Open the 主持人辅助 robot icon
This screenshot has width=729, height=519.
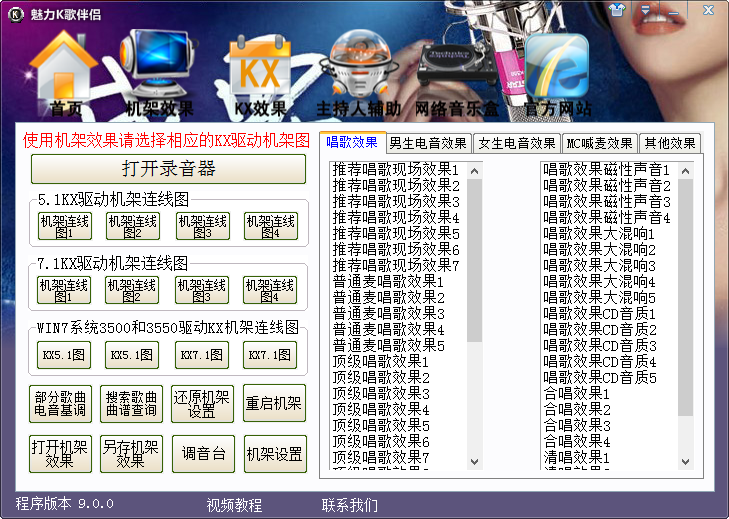click(x=358, y=72)
